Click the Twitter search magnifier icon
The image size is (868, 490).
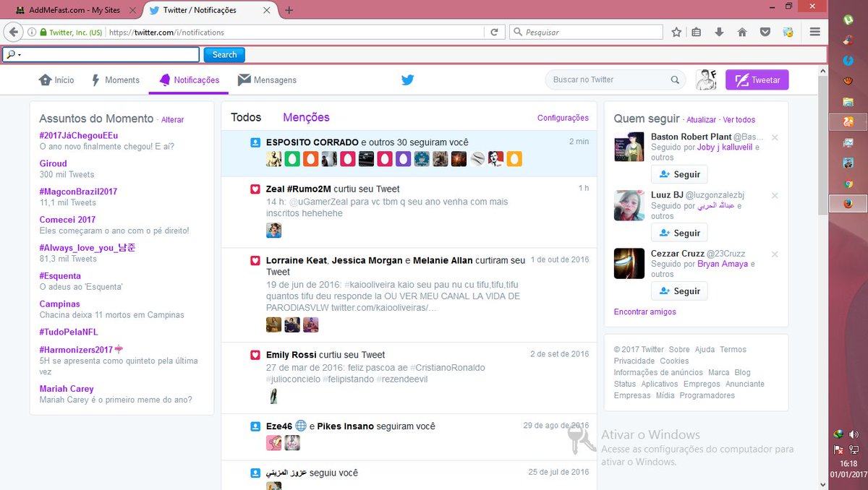point(675,79)
